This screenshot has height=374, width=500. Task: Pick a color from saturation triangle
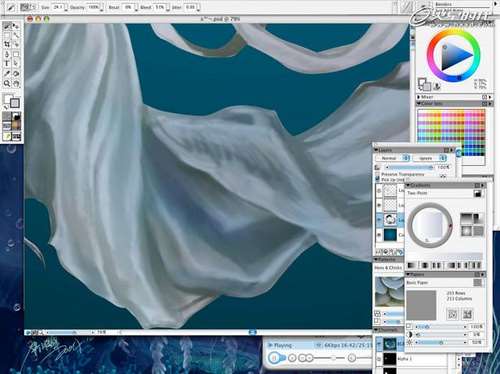(454, 56)
